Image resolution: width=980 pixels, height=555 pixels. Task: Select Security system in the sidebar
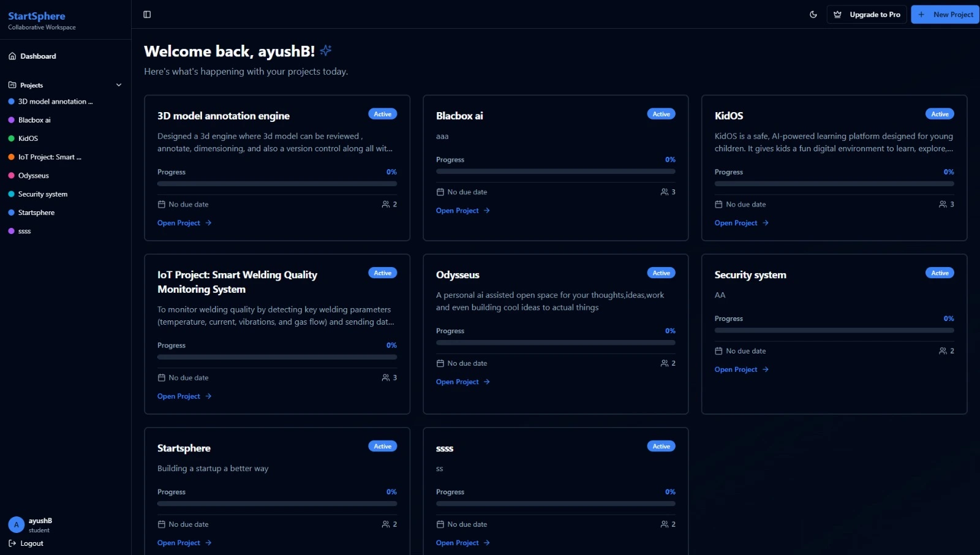(x=43, y=194)
